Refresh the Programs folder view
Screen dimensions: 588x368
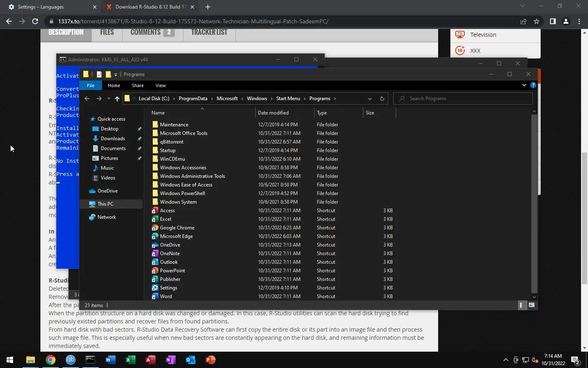tap(382, 99)
